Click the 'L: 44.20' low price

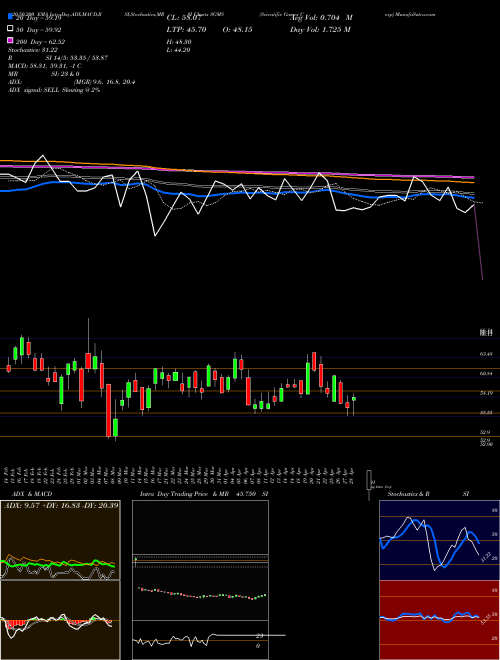178,50
